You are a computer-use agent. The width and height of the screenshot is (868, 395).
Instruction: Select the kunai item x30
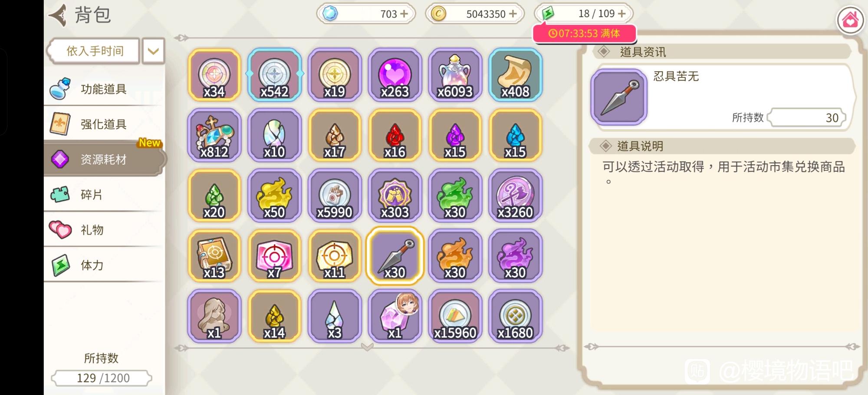395,256
